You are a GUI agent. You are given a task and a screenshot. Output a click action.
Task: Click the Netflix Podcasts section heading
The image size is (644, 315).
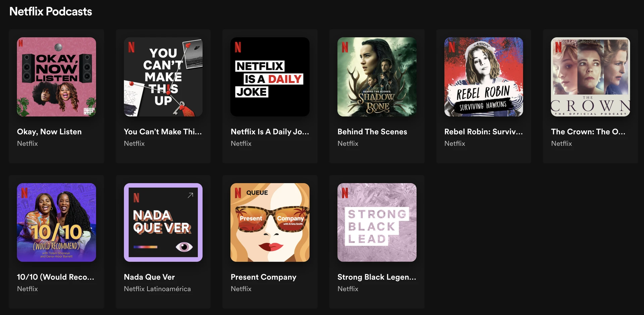tap(51, 11)
